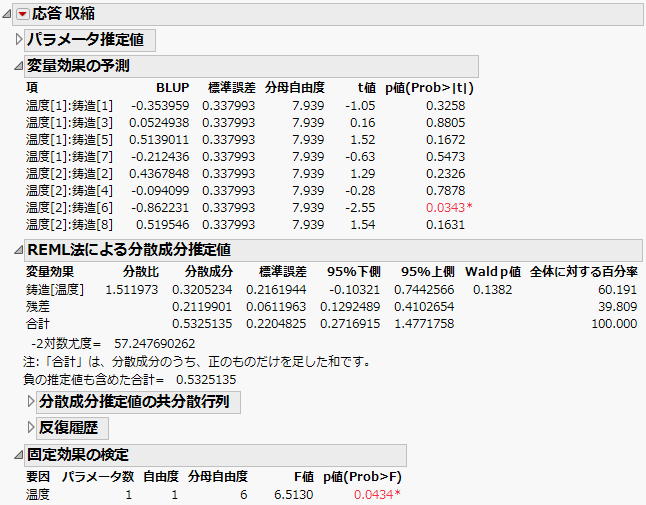
Task: Click the 反復履歴 header
Action: pyautogui.click(x=73, y=428)
